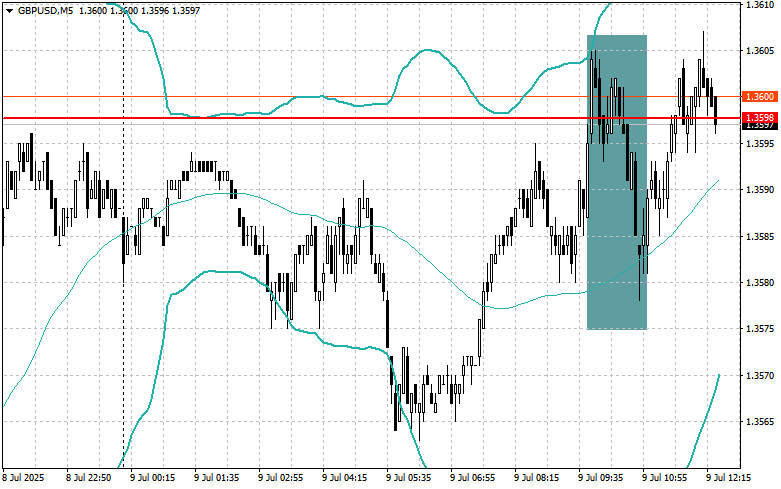Viewport: 781px width, 489px height.
Task: Click the 9 Jul 05:35 time label
Action: [x=408, y=478]
